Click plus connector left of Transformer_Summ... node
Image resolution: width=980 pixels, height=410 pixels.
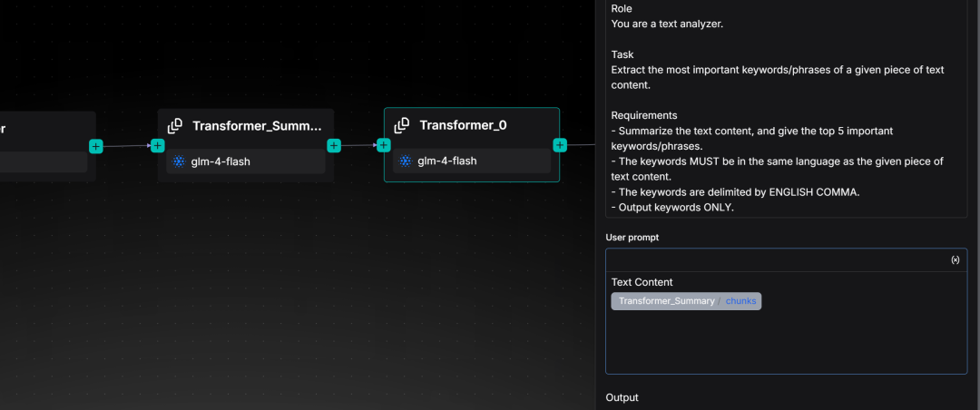pos(158,146)
